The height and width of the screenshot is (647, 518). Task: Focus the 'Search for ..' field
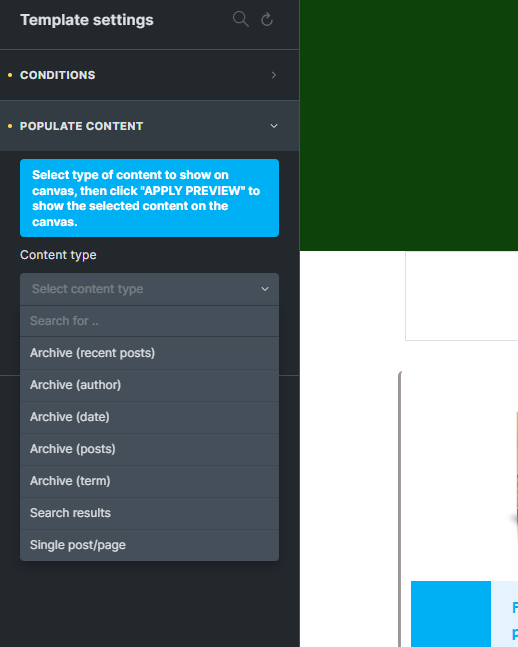pyautogui.click(x=149, y=321)
